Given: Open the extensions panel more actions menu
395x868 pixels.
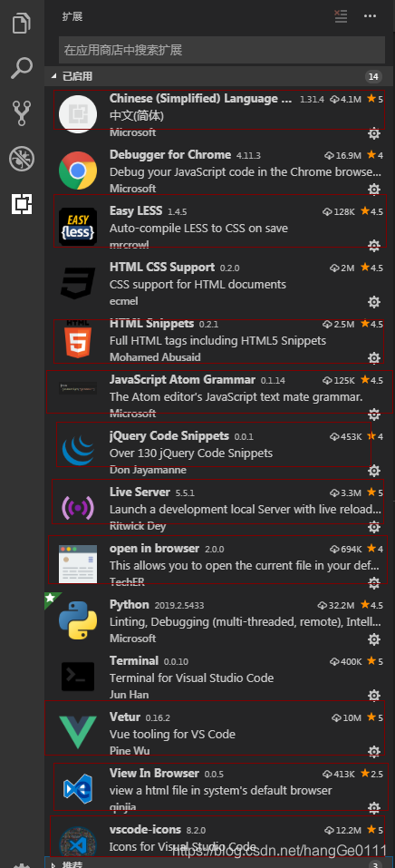Looking at the screenshot, I should point(371,16).
